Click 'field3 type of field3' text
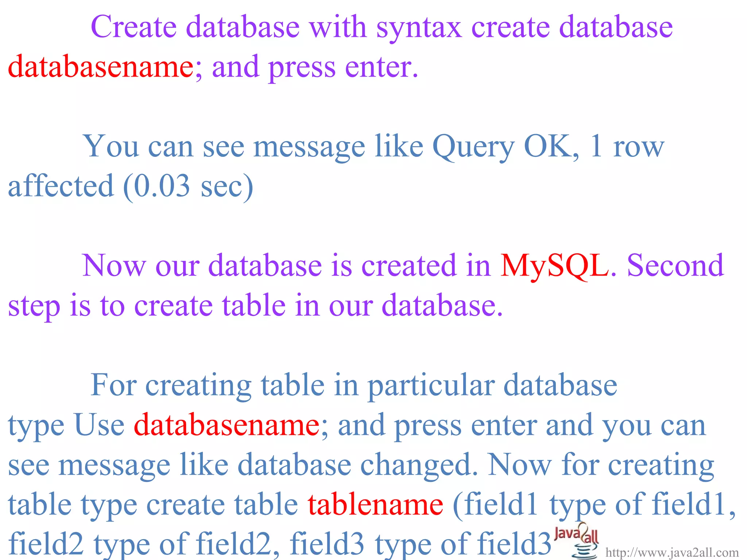This screenshot has width=747, height=560. click(419, 544)
